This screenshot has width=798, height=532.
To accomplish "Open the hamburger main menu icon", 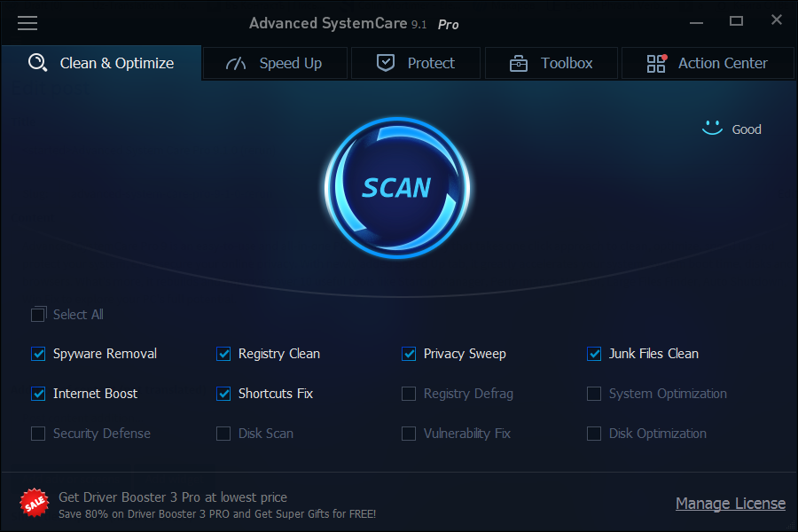I will (27, 23).
